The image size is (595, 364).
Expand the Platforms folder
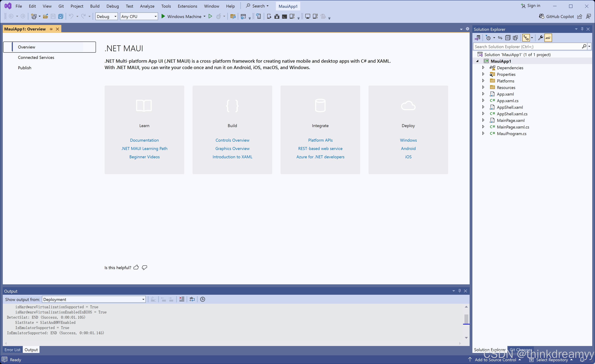pyautogui.click(x=483, y=81)
